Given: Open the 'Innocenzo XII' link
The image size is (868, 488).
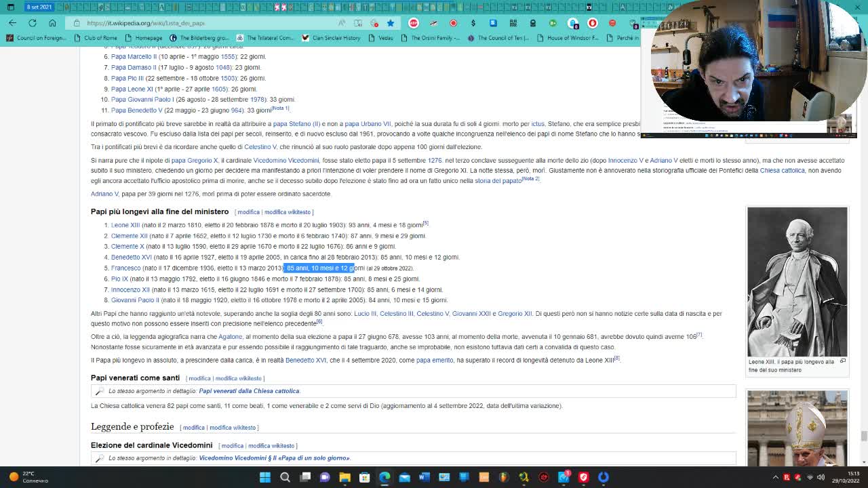Looking at the screenshot, I should [130, 290].
